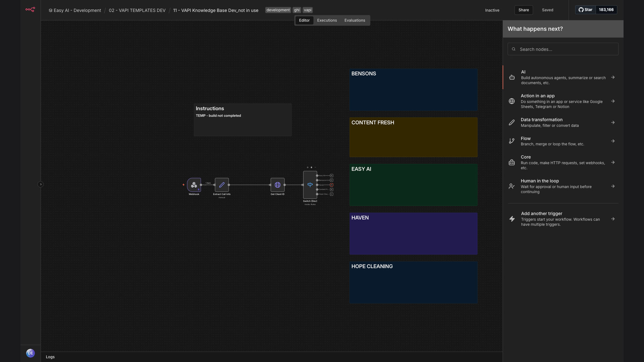Expand the Flow category arrow
This screenshot has height=362, width=644.
(x=613, y=141)
